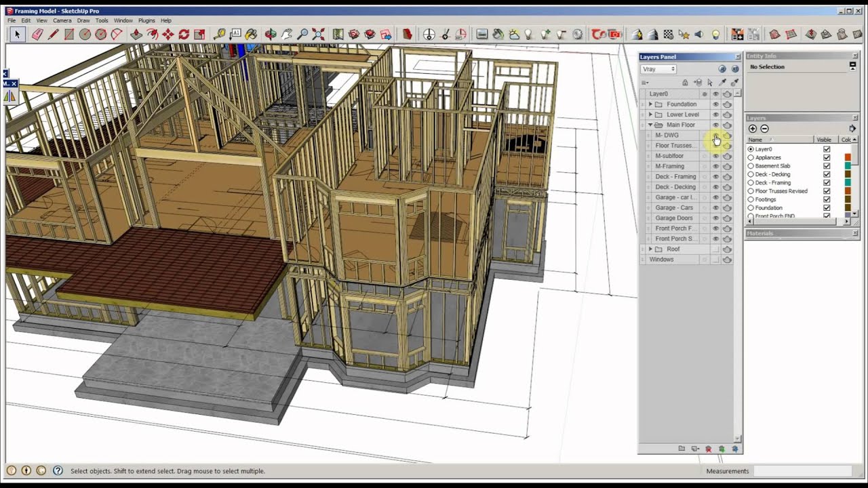Activate the Follow Me tool

(152, 35)
